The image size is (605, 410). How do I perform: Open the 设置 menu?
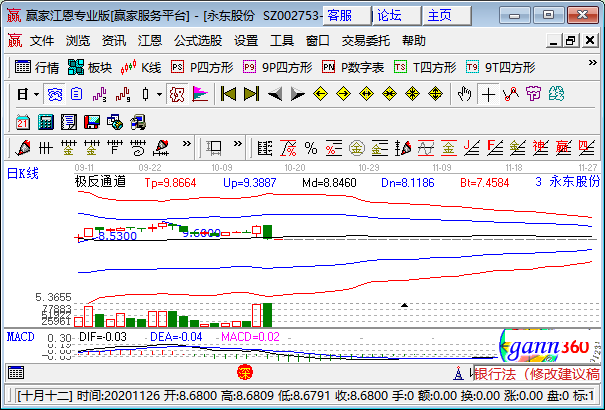pyautogui.click(x=246, y=40)
